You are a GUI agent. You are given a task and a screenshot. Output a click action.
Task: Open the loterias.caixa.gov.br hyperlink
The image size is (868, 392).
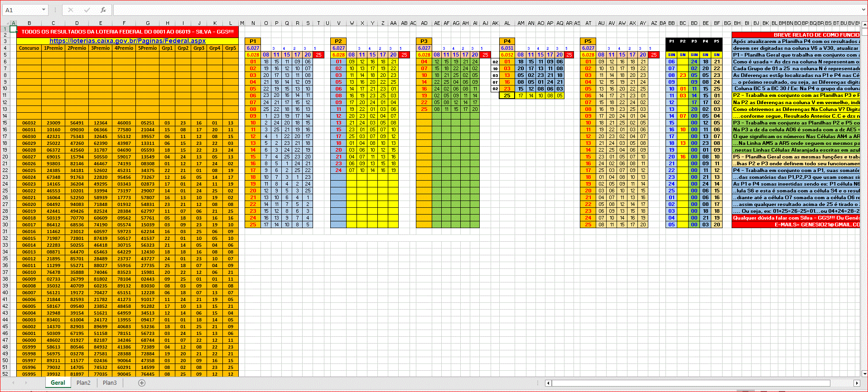pos(127,41)
